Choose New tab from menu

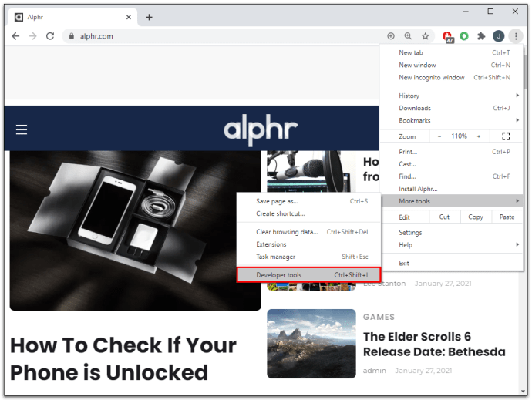click(452, 52)
